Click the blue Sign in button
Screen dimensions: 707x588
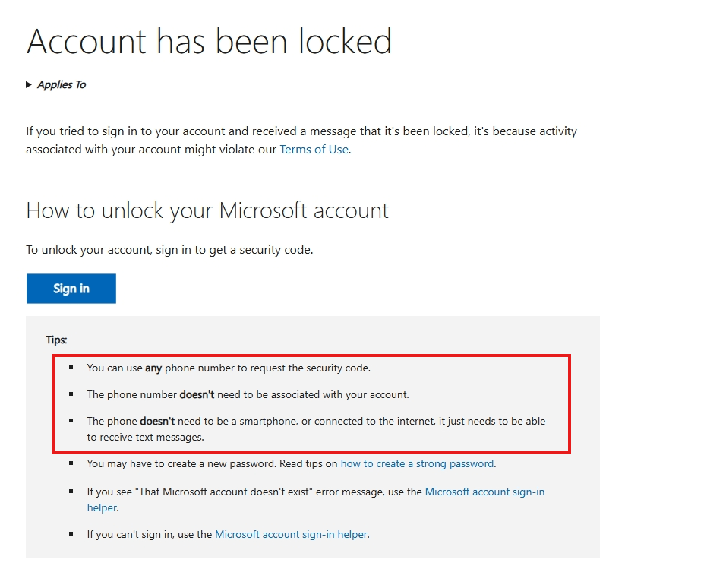click(x=71, y=289)
